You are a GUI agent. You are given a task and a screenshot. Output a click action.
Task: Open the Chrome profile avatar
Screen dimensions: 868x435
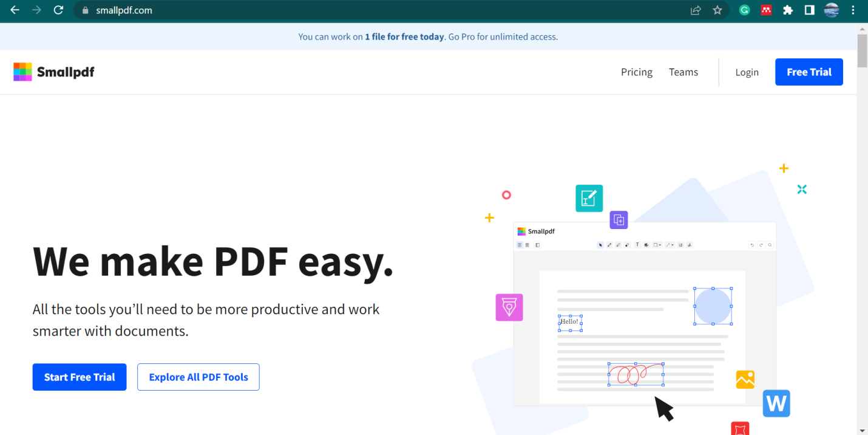click(x=831, y=10)
